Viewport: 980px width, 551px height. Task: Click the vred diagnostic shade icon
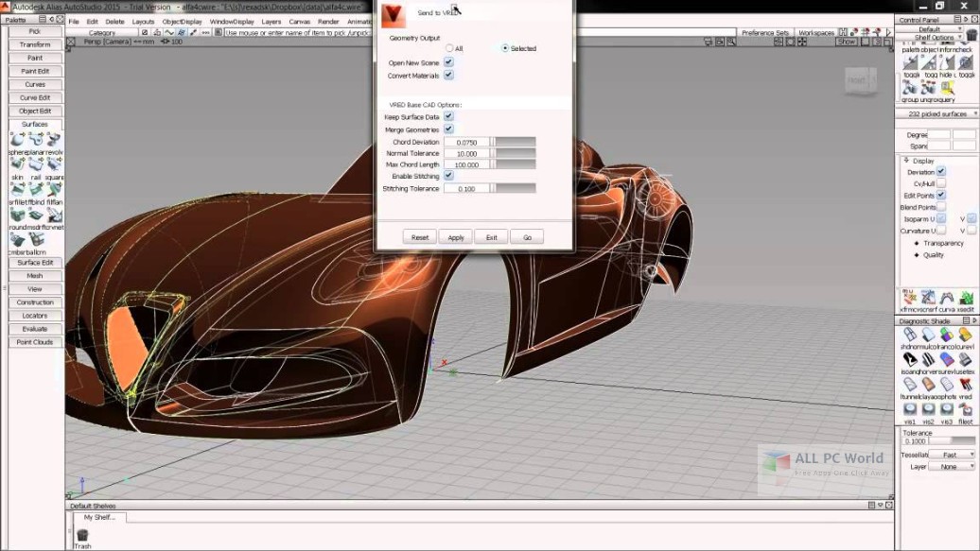pyautogui.click(x=966, y=385)
